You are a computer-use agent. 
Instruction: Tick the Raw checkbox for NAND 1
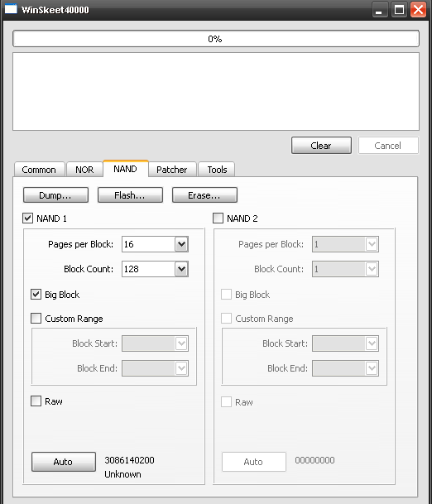pos(36,401)
